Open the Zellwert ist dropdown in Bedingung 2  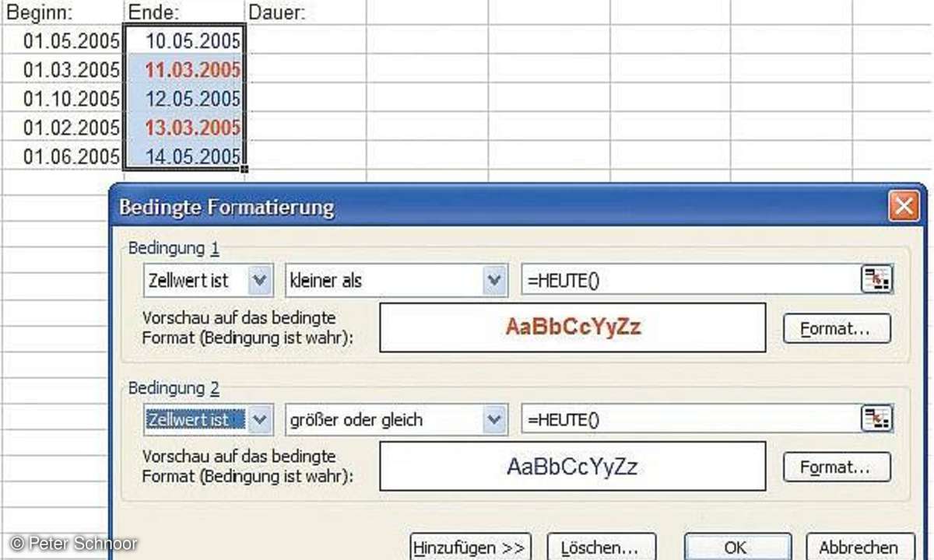click(261, 419)
